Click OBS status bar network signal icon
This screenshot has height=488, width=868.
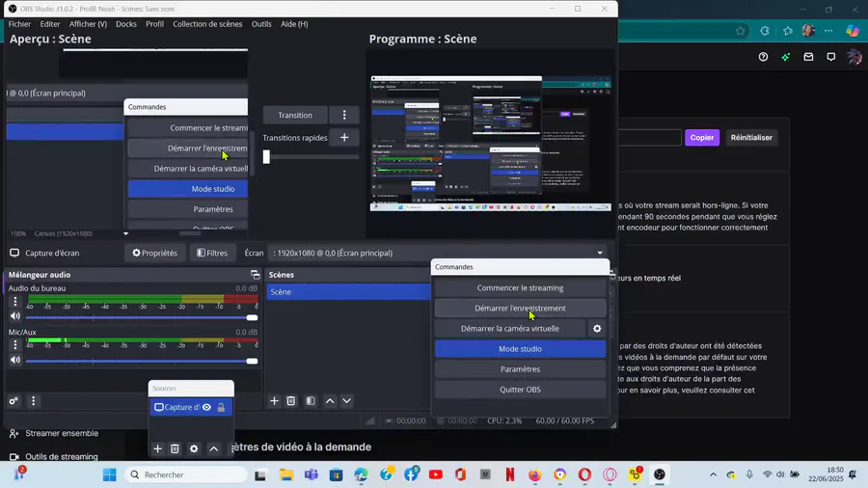click(369, 420)
